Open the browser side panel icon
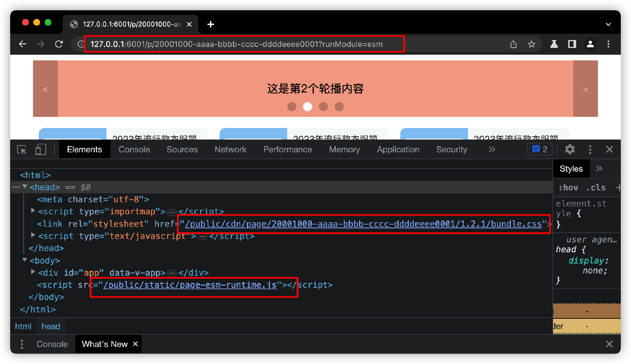The image size is (631, 364). pyautogui.click(x=572, y=44)
